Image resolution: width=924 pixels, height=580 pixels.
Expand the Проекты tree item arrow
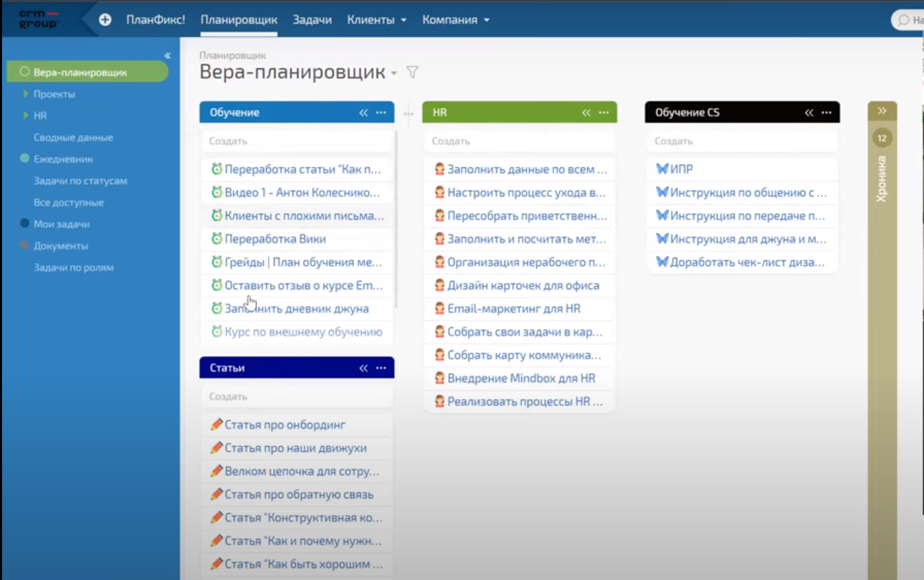click(x=25, y=94)
